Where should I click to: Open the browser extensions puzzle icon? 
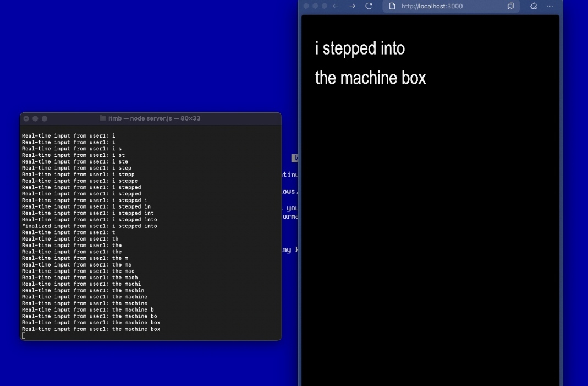click(x=533, y=6)
